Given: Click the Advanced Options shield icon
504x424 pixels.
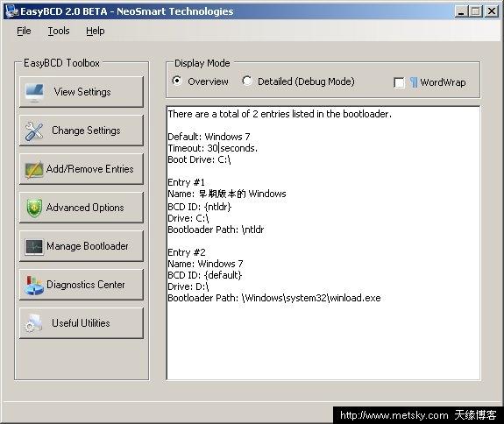Looking at the screenshot, I should (34, 208).
